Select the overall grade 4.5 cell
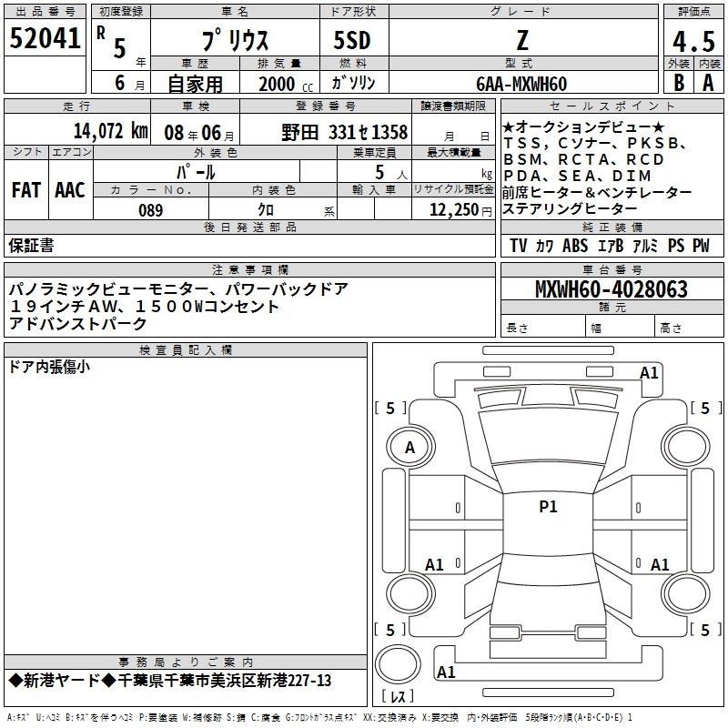 point(693,38)
